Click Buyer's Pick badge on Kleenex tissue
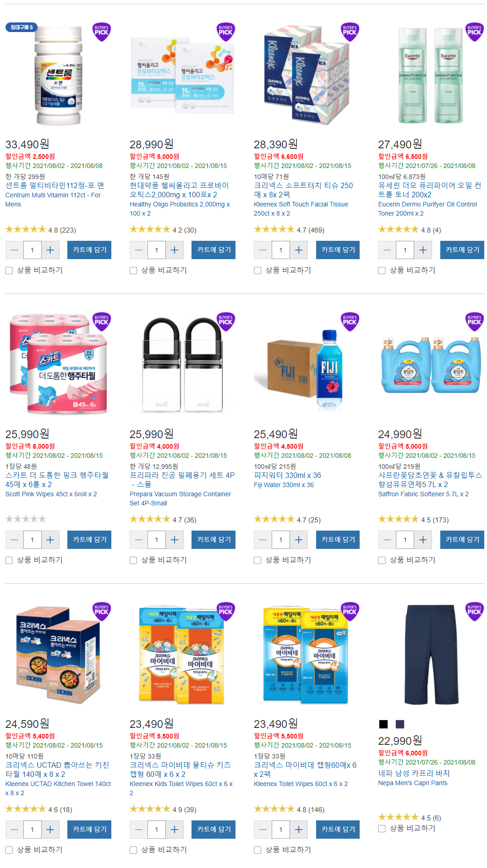487x868 pixels. (x=350, y=32)
